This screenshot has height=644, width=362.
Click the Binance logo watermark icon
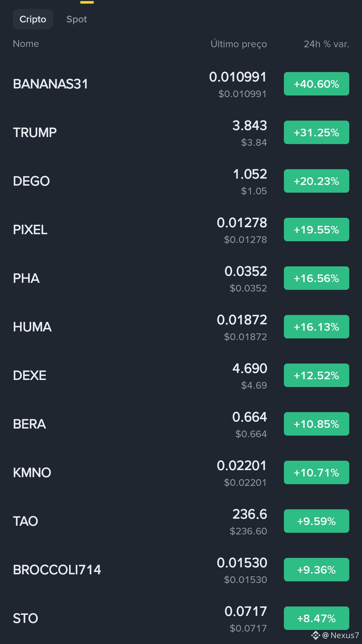[x=315, y=635]
